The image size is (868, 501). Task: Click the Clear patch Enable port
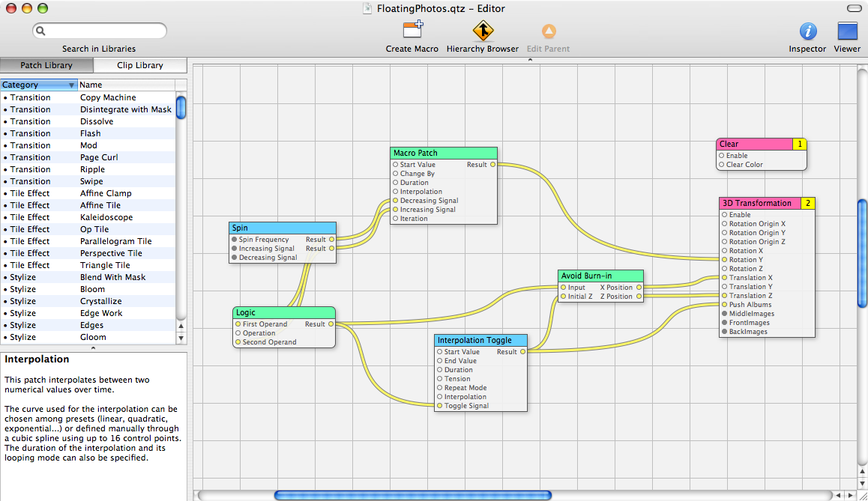coord(721,155)
